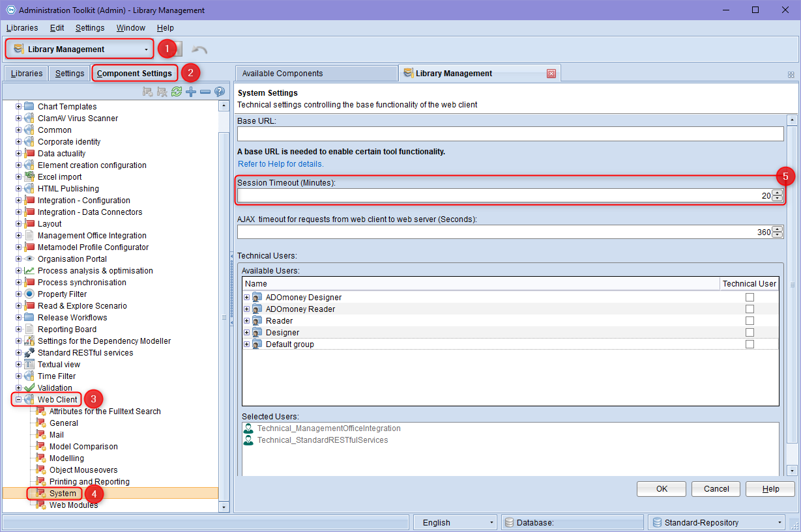Click the Textual view icon
801x532 pixels.
tap(29, 365)
